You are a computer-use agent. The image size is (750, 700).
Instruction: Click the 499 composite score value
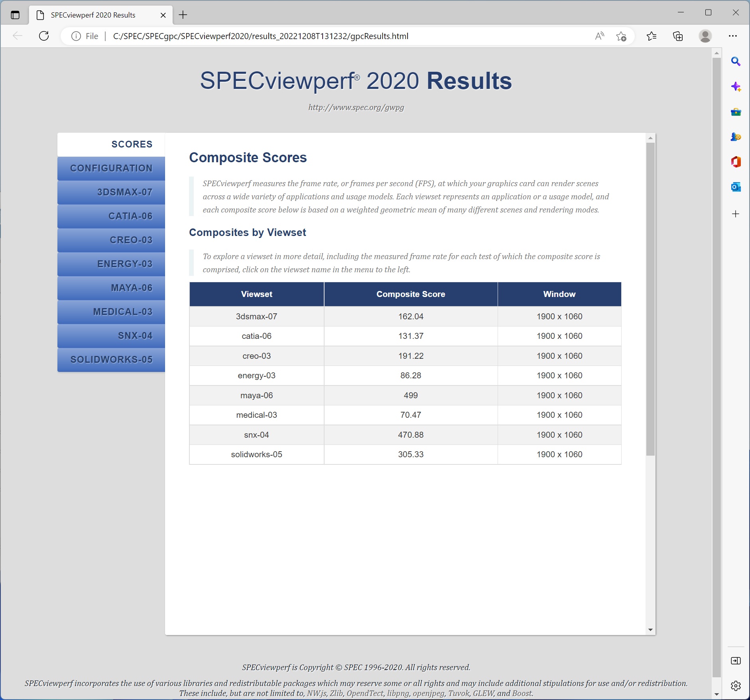pos(411,395)
